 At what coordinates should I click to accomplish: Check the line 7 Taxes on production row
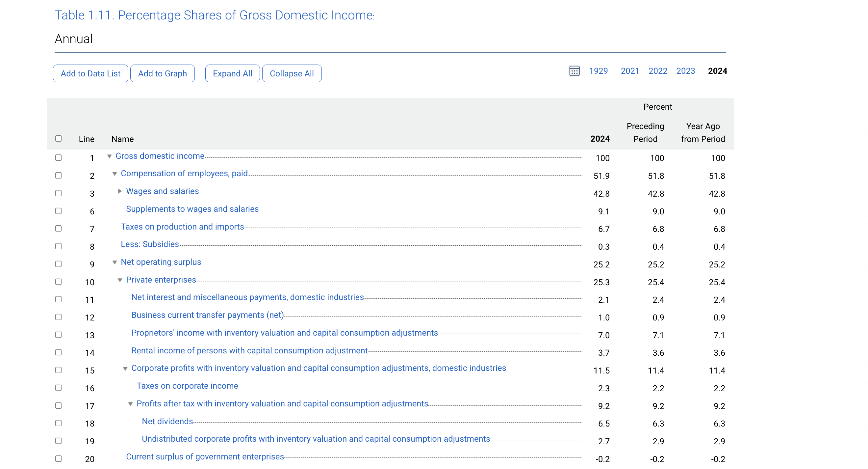(59, 229)
